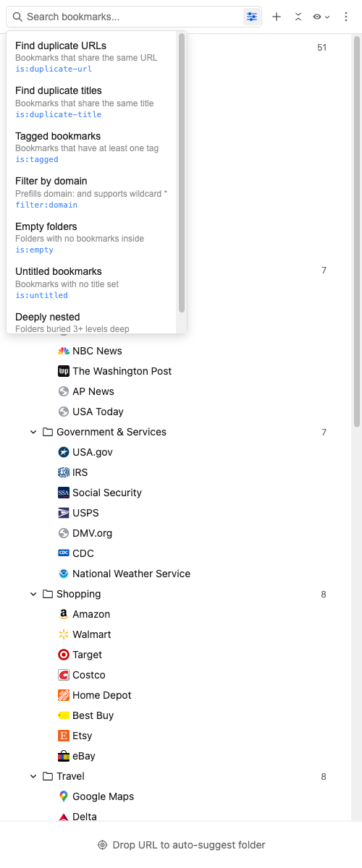362x868 pixels.
Task: Open the eye visibility options dropdown
Action: (x=321, y=17)
